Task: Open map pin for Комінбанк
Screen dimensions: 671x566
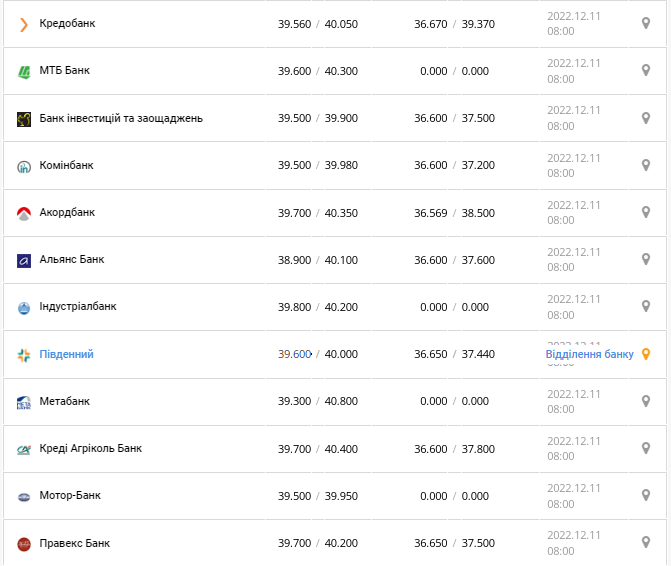Action: click(x=646, y=165)
